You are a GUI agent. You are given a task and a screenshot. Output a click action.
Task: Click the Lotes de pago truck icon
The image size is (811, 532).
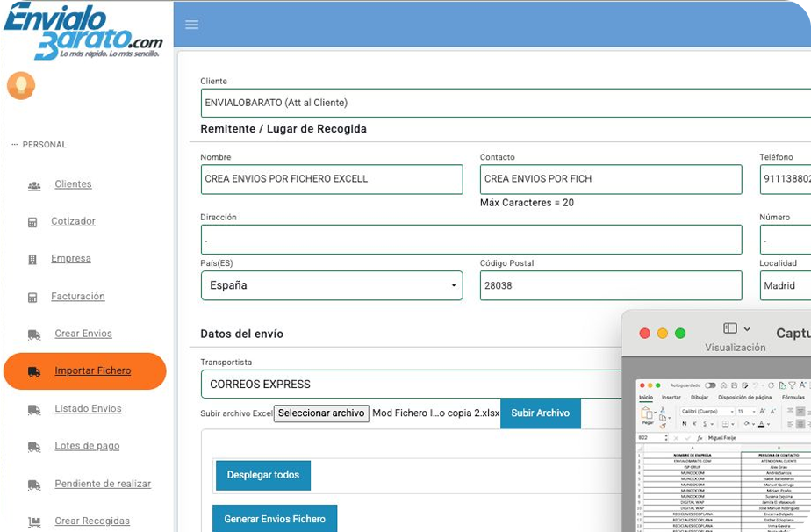[34, 447]
